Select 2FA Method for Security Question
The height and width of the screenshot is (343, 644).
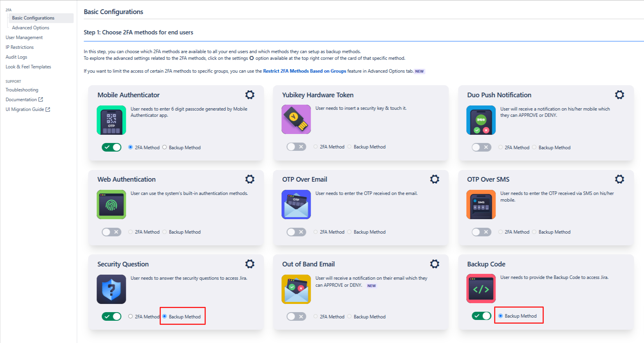[131, 316]
